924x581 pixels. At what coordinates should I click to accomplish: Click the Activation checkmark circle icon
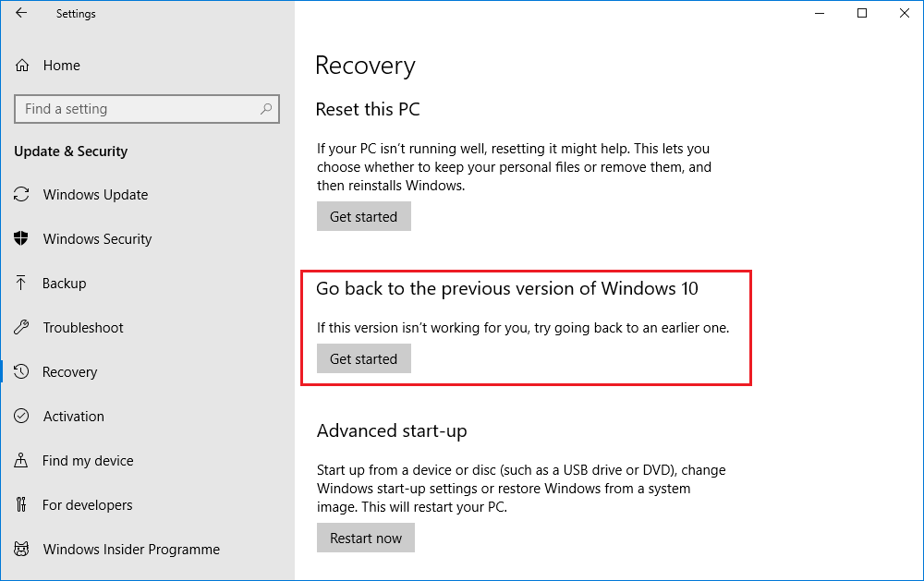click(21, 416)
